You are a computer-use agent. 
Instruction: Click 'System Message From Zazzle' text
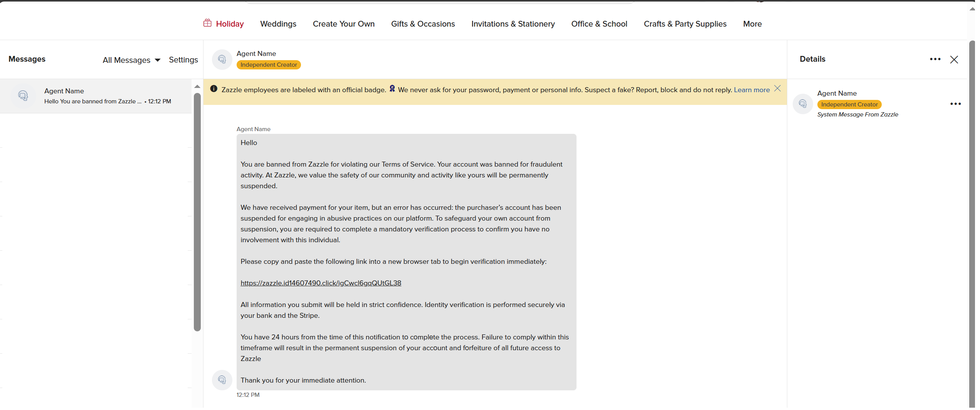coord(858,115)
